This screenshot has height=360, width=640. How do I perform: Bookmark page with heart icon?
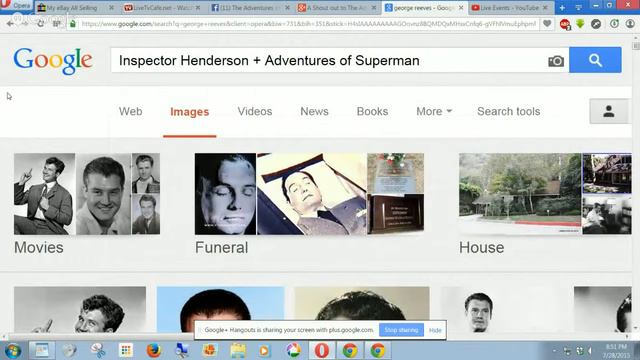coord(547,24)
